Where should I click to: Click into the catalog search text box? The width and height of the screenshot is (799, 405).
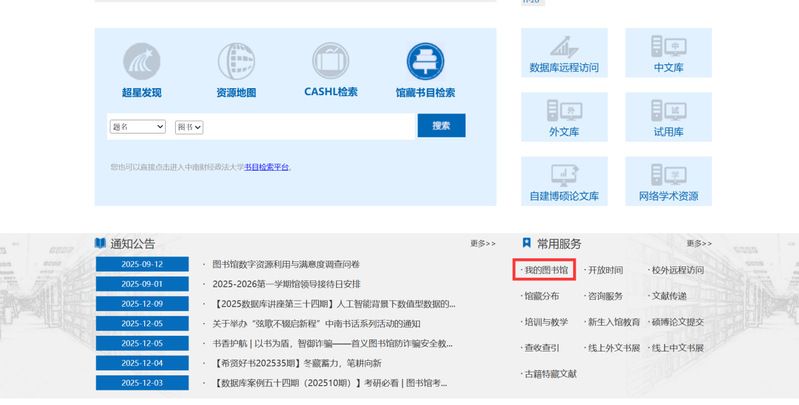pyautogui.click(x=310, y=127)
